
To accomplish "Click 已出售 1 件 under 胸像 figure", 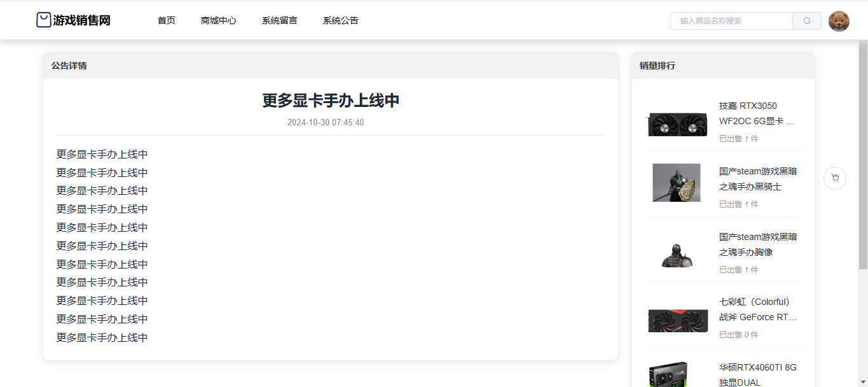I will (739, 270).
